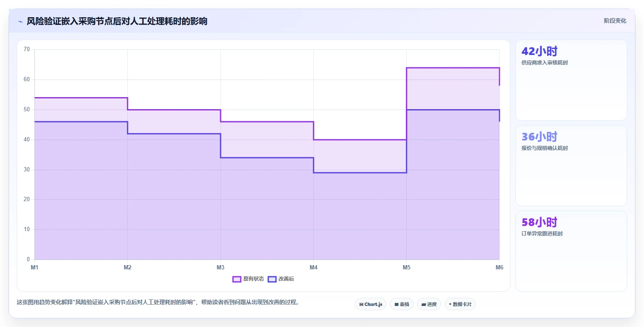Viewport: 644px width, 327px height.
Task: Click the M4 axis label
Action: tap(313, 268)
